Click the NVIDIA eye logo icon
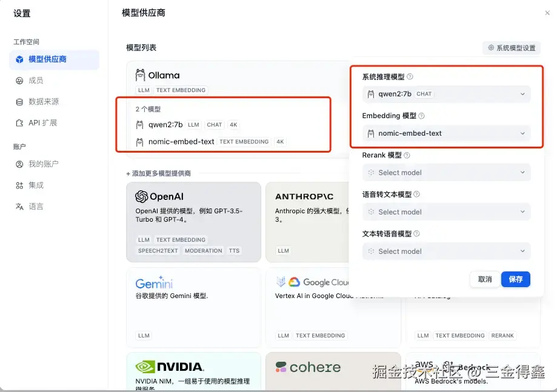 pyautogui.click(x=145, y=367)
